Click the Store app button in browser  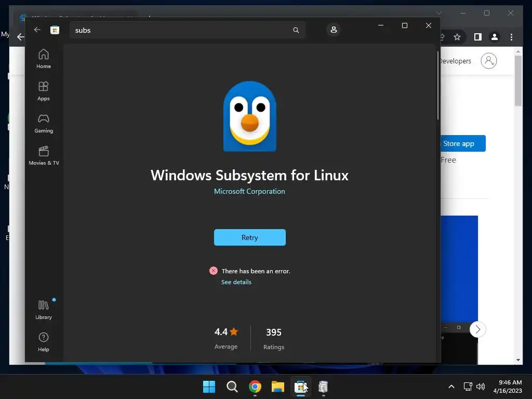[x=463, y=143]
